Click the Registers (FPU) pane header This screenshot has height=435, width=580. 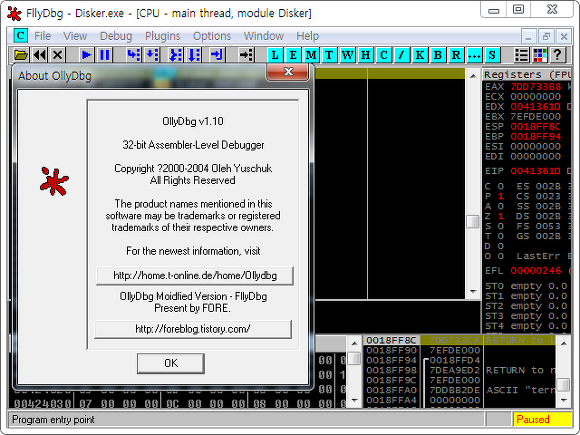pyautogui.click(x=527, y=75)
